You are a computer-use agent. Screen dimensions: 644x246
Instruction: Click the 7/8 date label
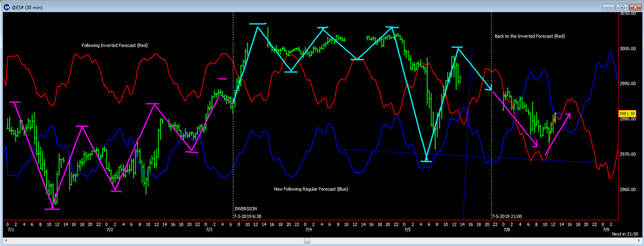pos(507,229)
